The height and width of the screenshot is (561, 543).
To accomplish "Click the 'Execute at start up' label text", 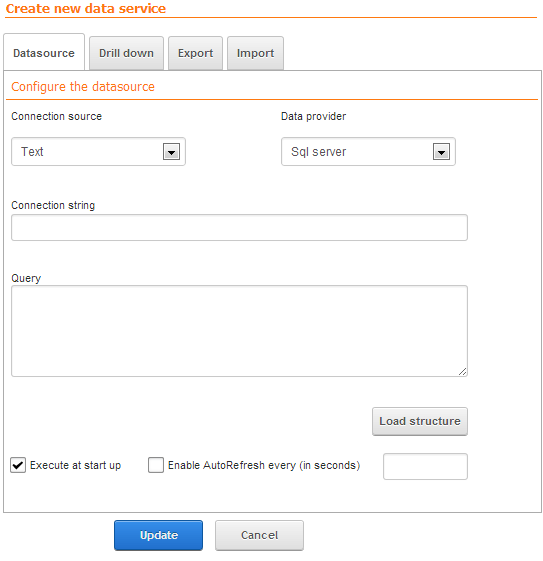I will click(x=75, y=465).
